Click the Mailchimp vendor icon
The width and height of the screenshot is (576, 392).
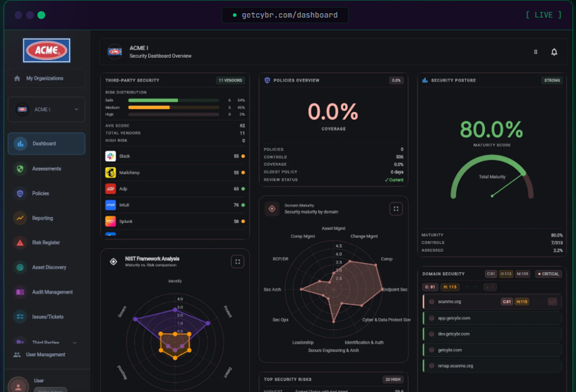(111, 173)
